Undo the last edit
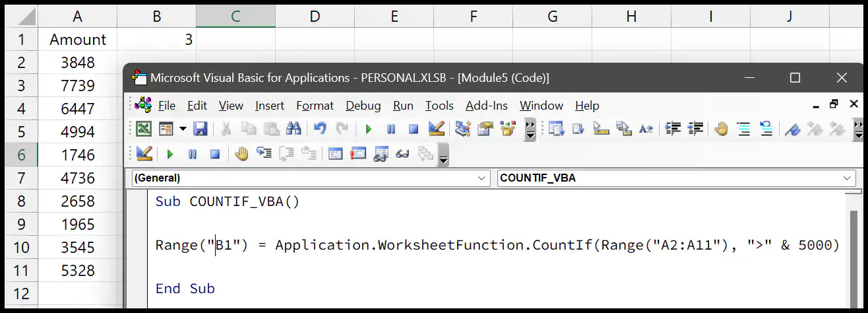The width and height of the screenshot is (868, 313). coord(320,129)
